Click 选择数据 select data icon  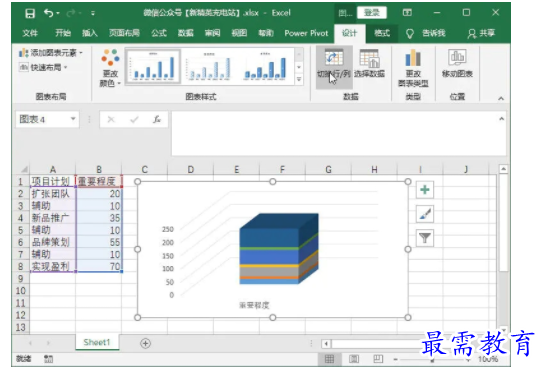coord(369,64)
